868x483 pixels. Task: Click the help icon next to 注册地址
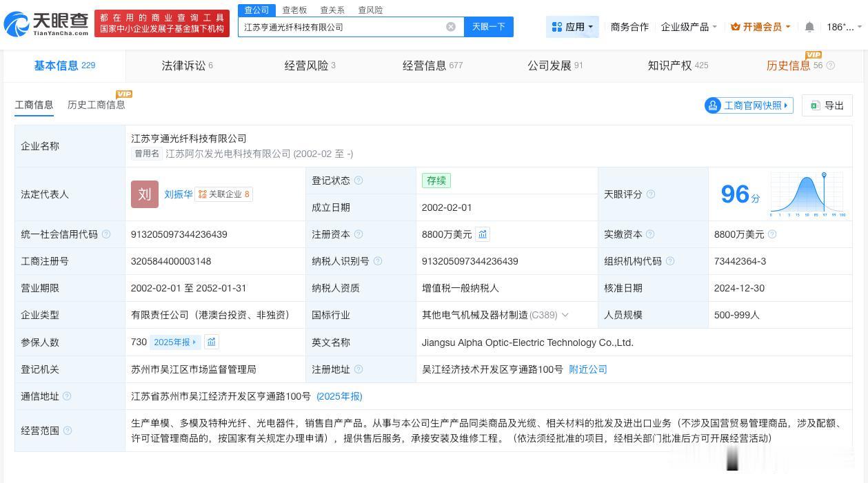coord(359,369)
